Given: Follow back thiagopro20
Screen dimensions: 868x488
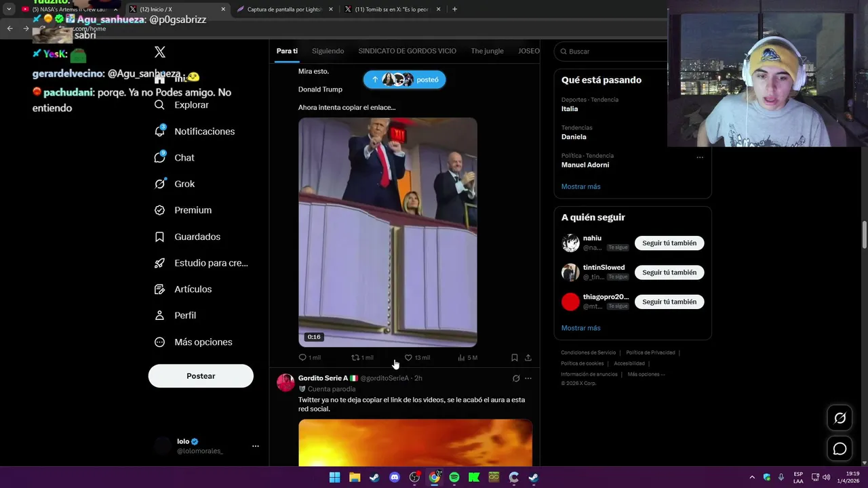Looking at the screenshot, I should point(669,302).
